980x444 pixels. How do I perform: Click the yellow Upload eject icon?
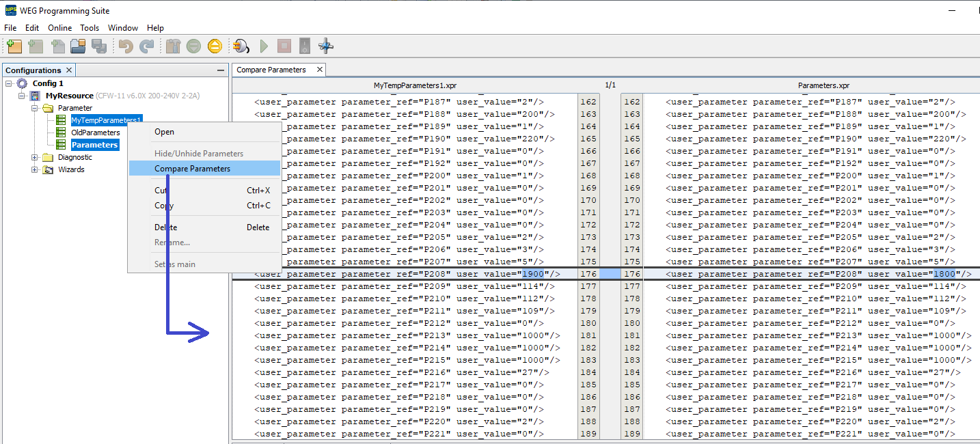[x=215, y=46]
